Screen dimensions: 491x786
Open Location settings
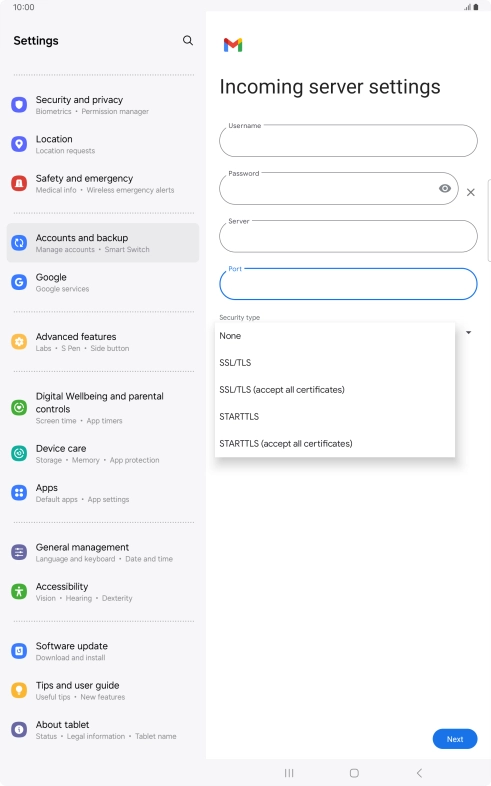pyautogui.click(x=103, y=144)
